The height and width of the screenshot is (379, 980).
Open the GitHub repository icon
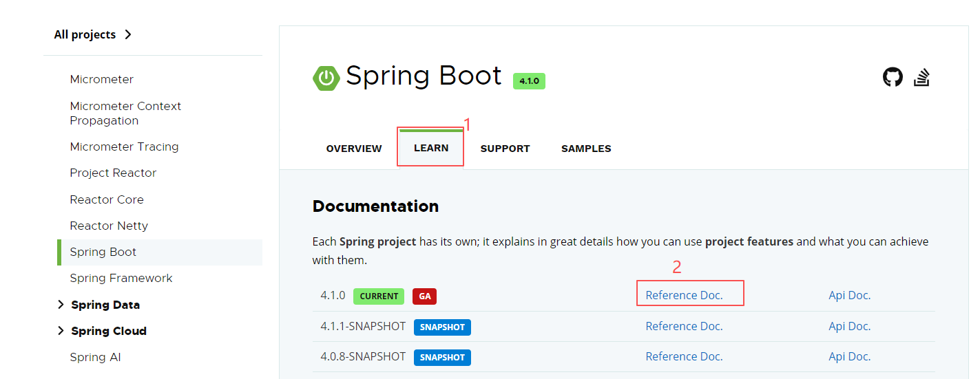pyautogui.click(x=893, y=77)
